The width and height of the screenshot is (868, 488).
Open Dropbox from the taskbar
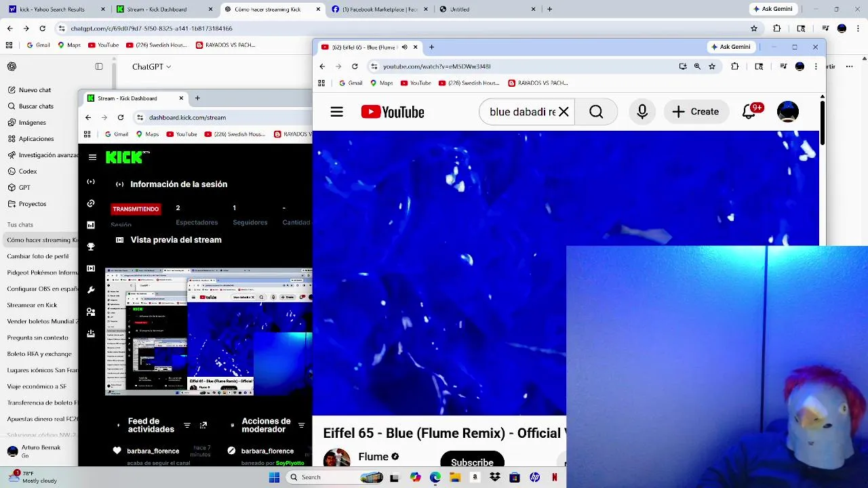point(495,477)
